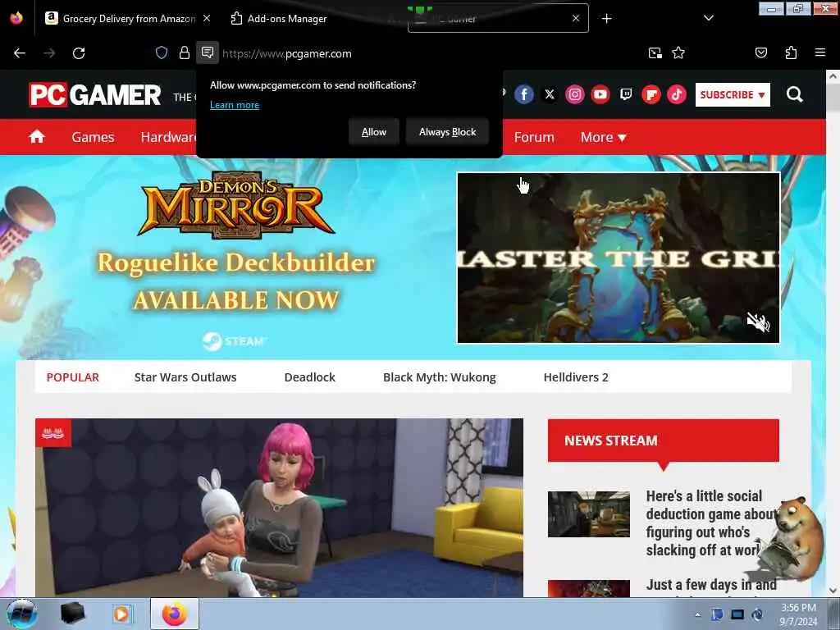Click the social deduction article thumbnail

589,514
